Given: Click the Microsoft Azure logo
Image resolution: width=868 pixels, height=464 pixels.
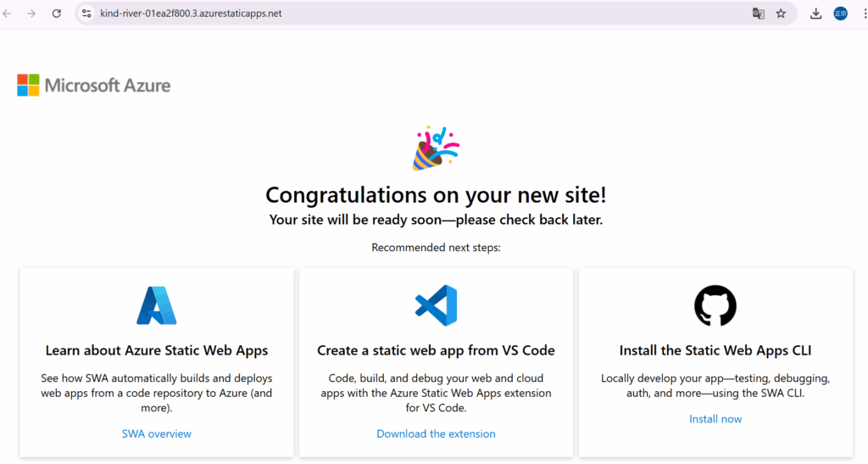Looking at the screenshot, I should click(x=93, y=85).
